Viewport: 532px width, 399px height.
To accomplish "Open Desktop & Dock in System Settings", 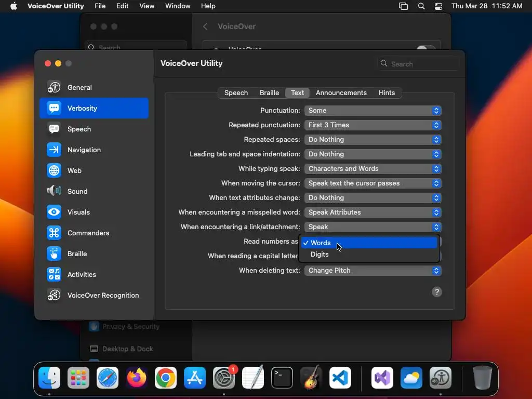I will (128, 349).
